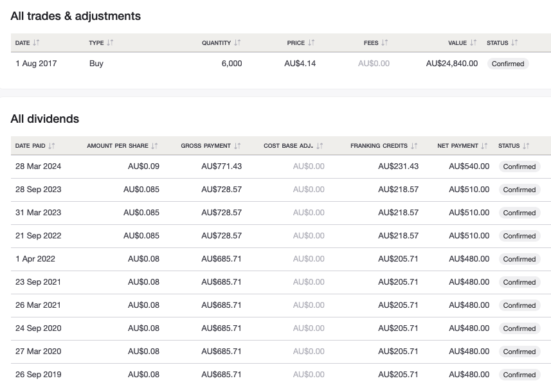The height and width of the screenshot is (392, 551).
Task: Click the Confirmed badge on the Buy trade
Action: coord(507,64)
